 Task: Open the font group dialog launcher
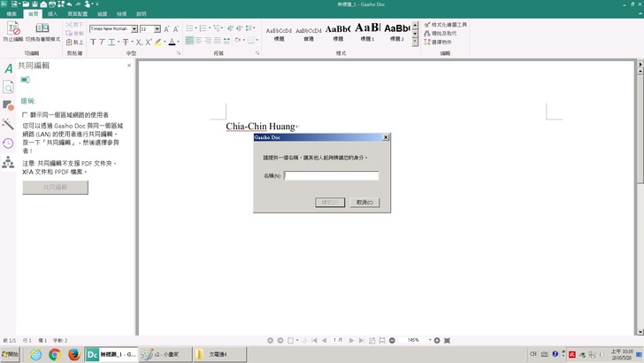point(179,53)
